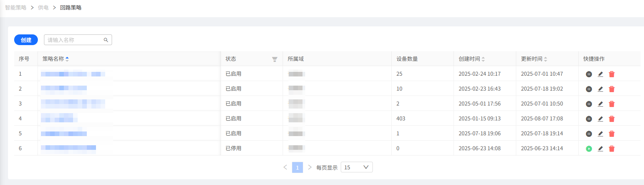Select page 1 in pagination
Viewport: 644px width, 185px height.
click(x=298, y=167)
